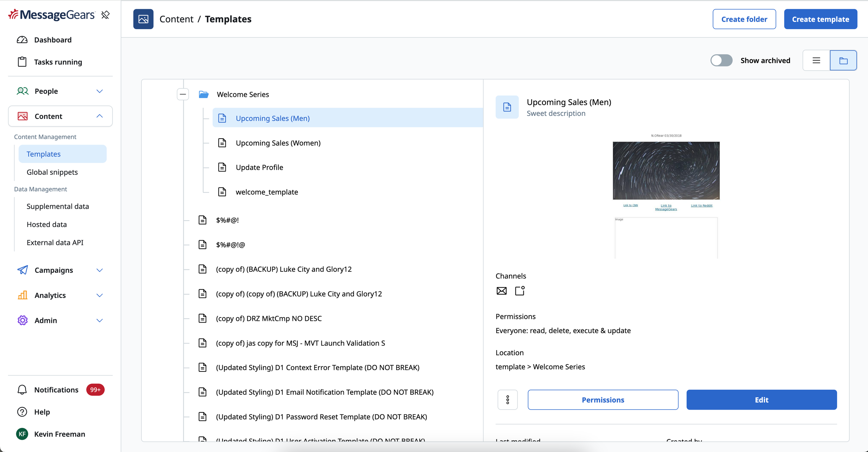Open Hosted data
The image size is (868, 452).
tap(47, 224)
